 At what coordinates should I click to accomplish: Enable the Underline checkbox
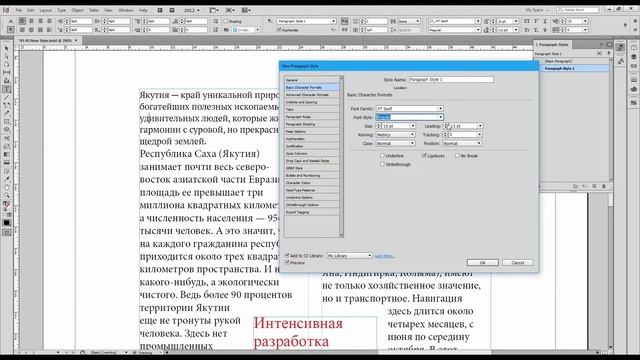(382, 156)
